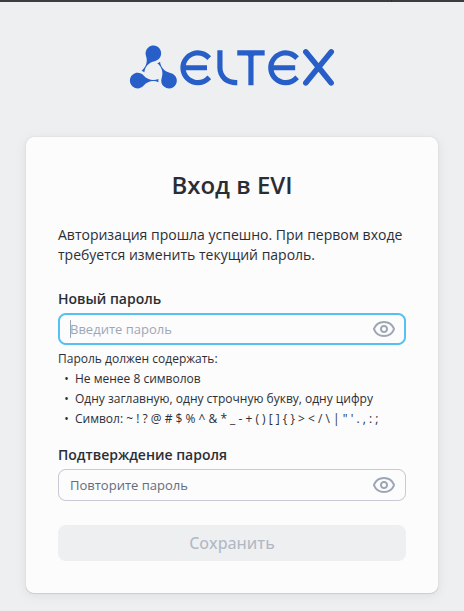Click the bullet before 'Не менее 8 символов'

(67, 379)
